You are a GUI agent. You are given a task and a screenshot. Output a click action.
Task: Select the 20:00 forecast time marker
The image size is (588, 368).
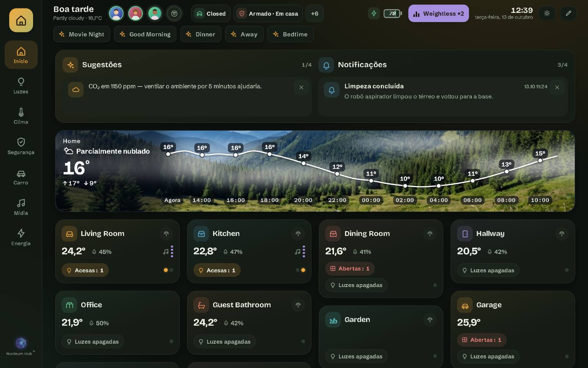[x=303, y=200]
